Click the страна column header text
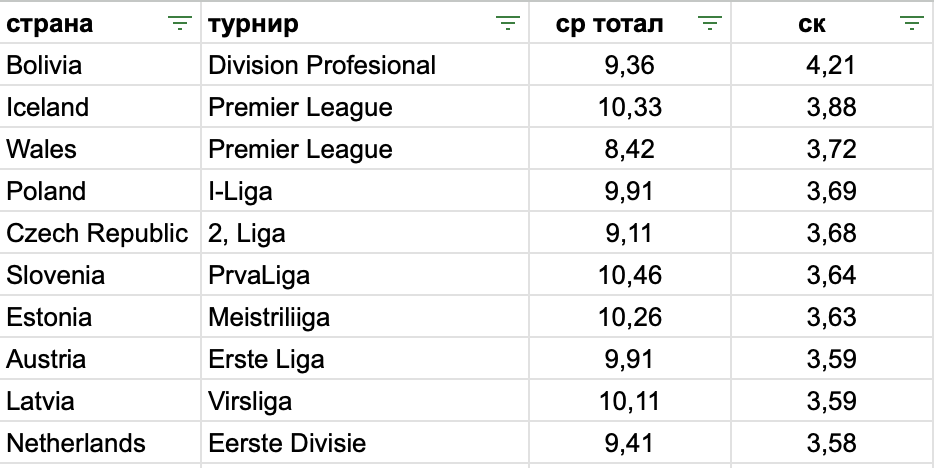Viewport: 934px width, 468px height. tap(49, 24)
